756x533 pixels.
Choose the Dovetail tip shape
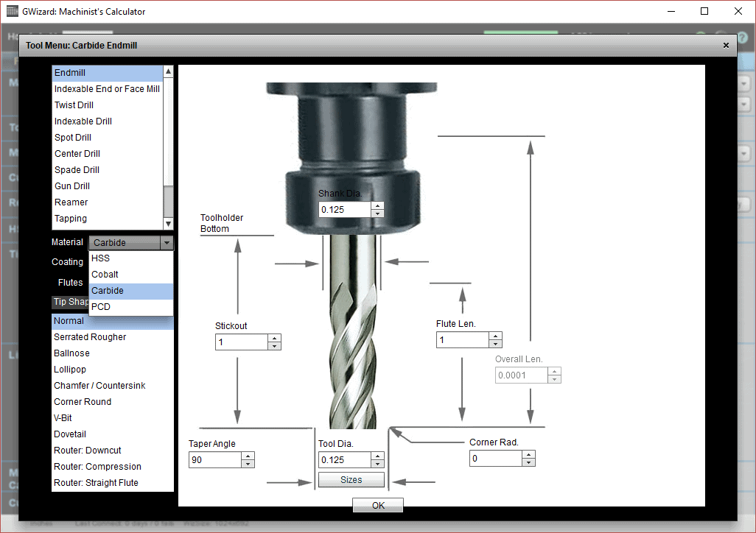69,434
